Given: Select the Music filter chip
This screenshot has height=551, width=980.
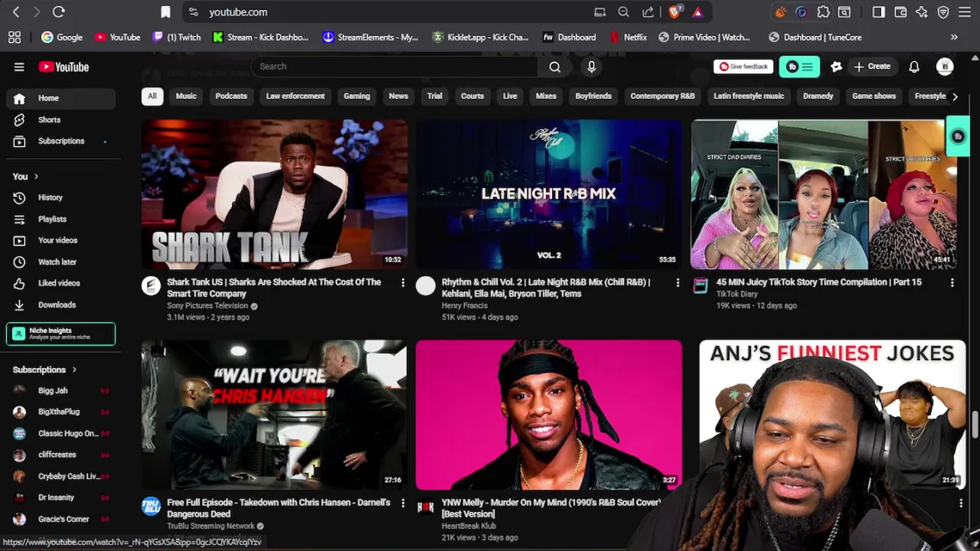Looking at the screenshot, I should coord(186,96).
